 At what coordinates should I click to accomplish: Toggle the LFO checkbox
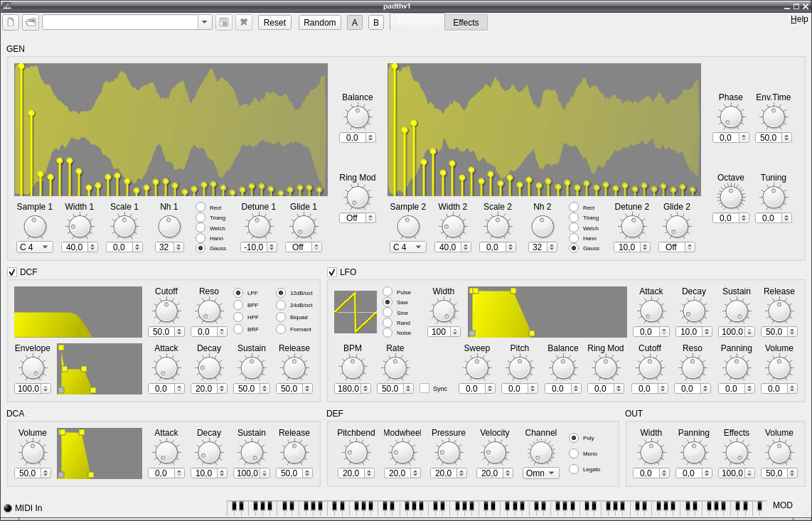pyautogui.click(x=332, y=272)
